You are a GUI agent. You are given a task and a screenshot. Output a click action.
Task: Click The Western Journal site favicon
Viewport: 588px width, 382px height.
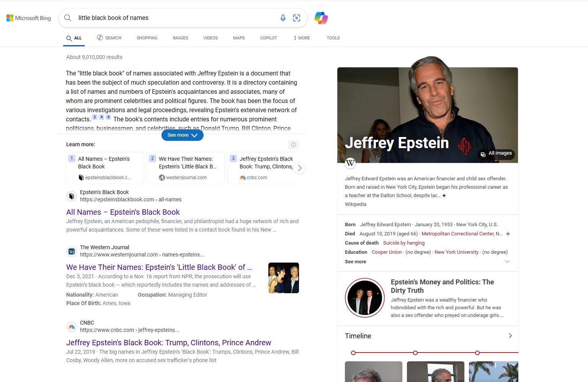pyautogui.click(x=72, y=251)
